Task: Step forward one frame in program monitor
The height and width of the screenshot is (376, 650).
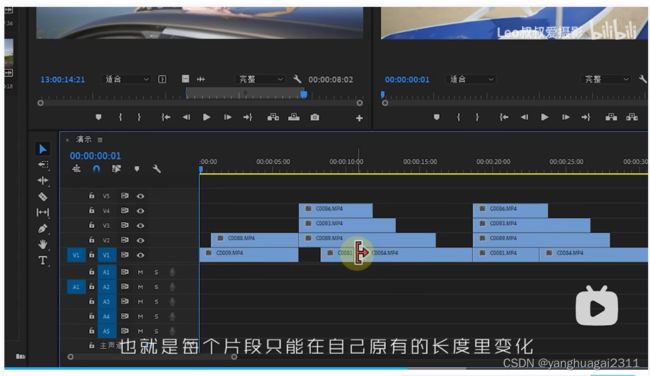Action: (x=565, y=117)
